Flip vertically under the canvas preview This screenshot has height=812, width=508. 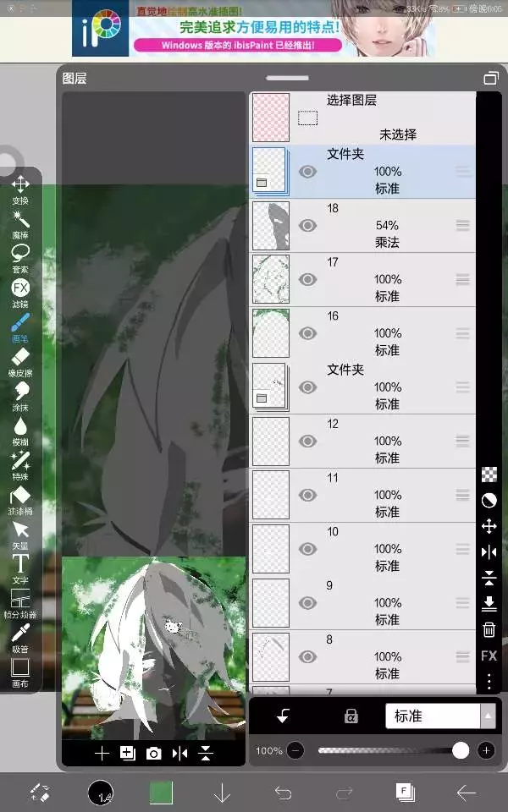tap(205, 754)
